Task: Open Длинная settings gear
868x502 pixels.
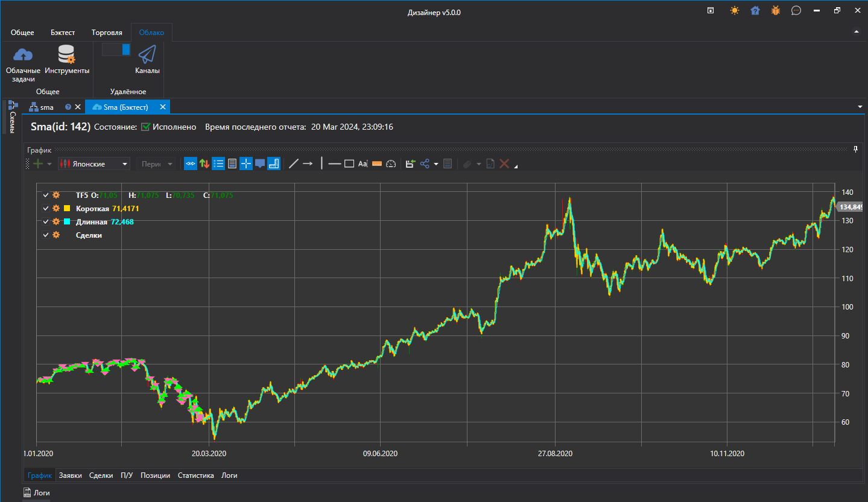Action: (56, 221)
